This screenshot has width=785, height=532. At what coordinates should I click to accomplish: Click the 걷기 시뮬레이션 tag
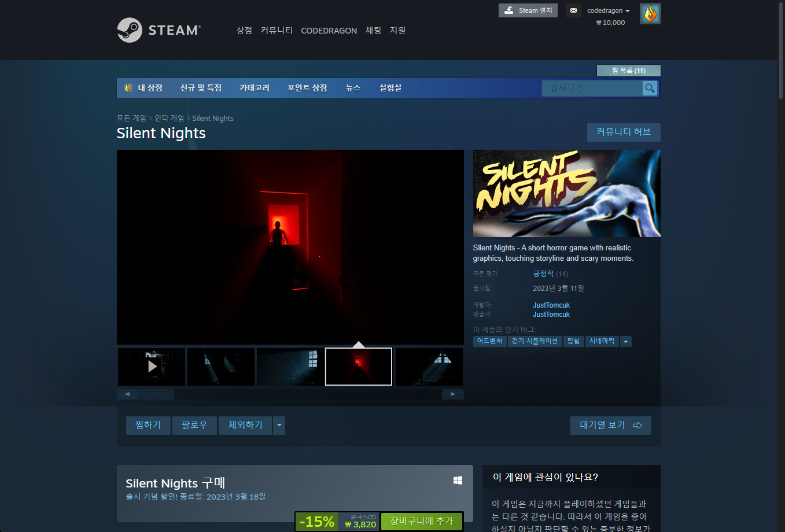pos(535,341)
